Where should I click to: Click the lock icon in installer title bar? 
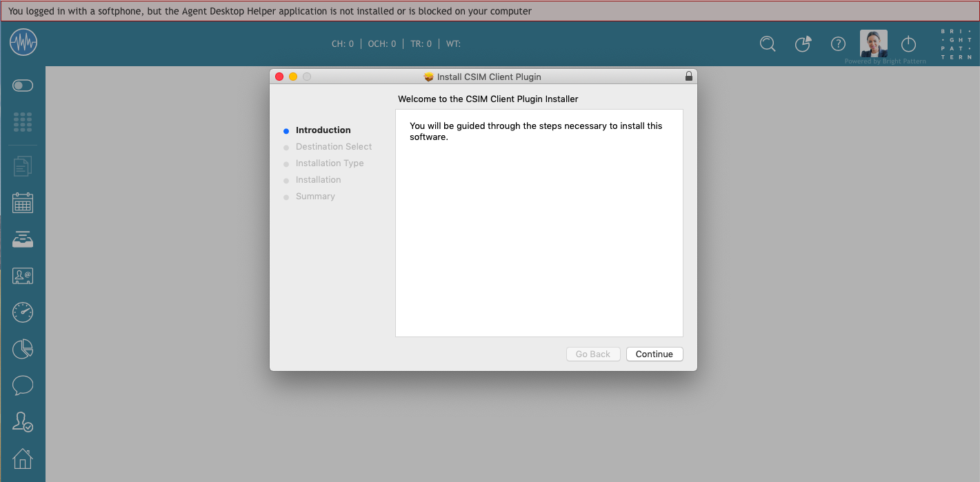tap(688, 77)
